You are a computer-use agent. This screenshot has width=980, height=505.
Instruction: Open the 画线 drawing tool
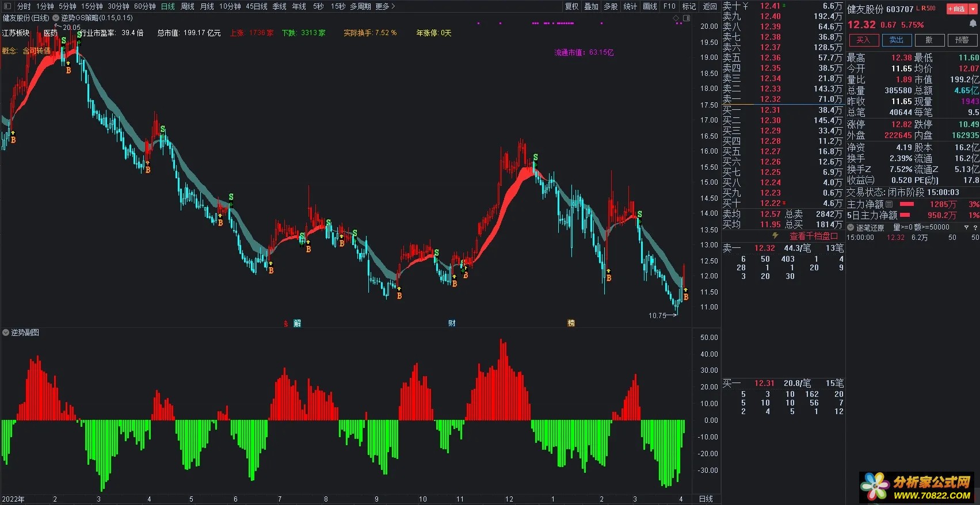click(x=650, y=6)
